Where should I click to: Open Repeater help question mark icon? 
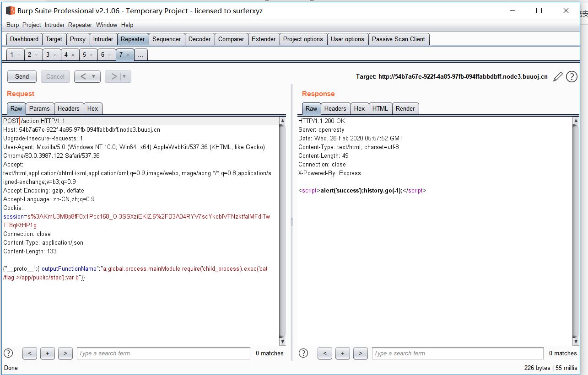click(x=572, y=77)
